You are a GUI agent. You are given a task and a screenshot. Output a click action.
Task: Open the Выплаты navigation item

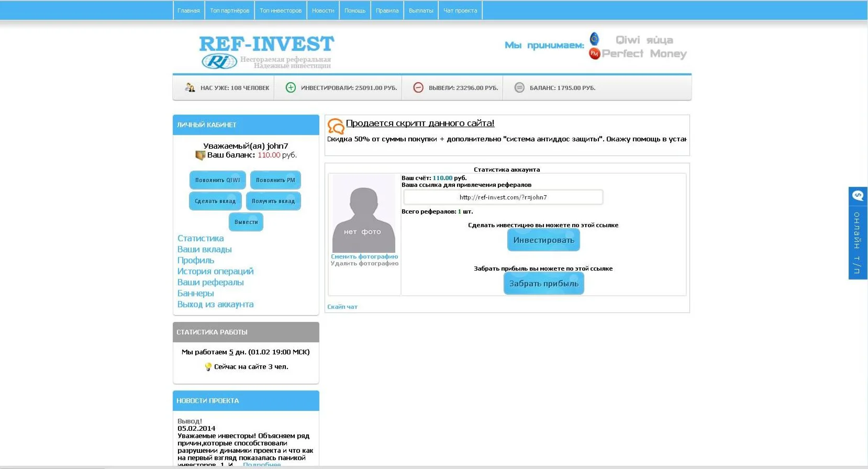421,10
